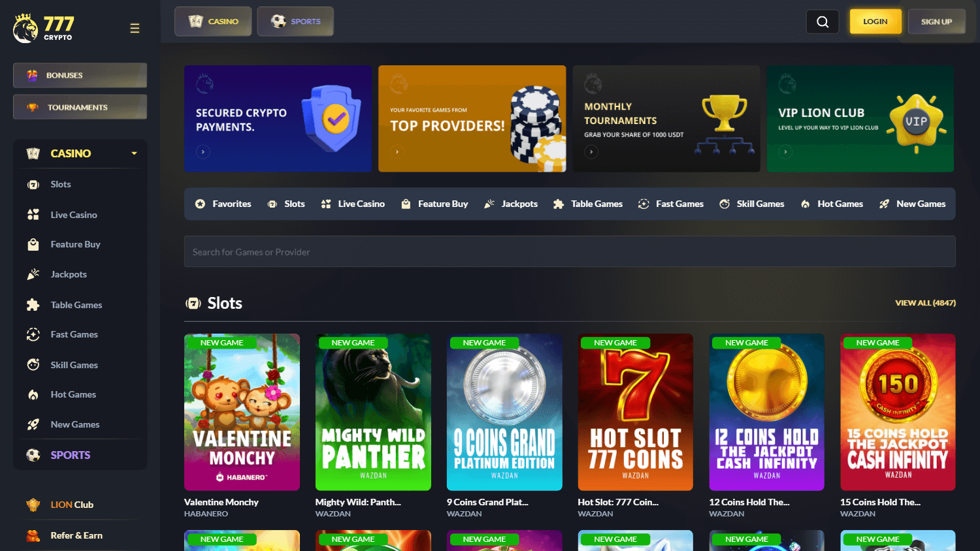The width and height of the screenshot is (980, 551).
Task: Select Slots tab in category bar
Action: pyautogui.click(x=286, y=204)
